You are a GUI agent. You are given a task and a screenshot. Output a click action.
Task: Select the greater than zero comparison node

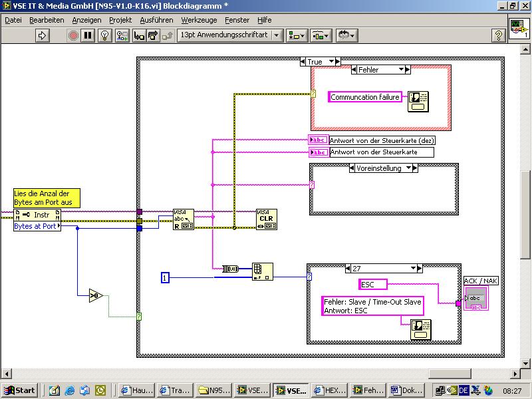pos(96,295)
